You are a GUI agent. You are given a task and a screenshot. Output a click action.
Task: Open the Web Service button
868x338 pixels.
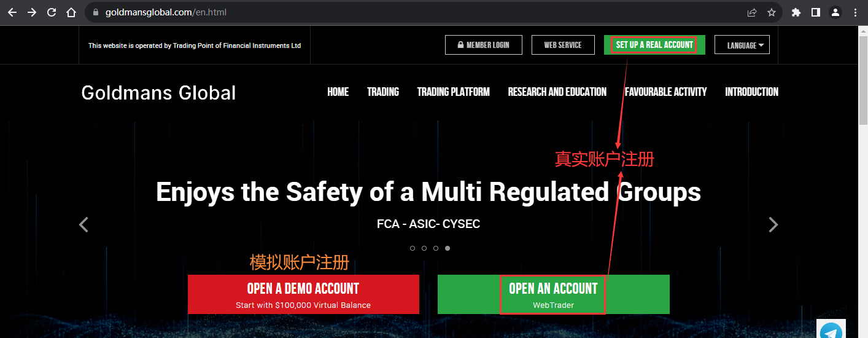pos(562,45)
